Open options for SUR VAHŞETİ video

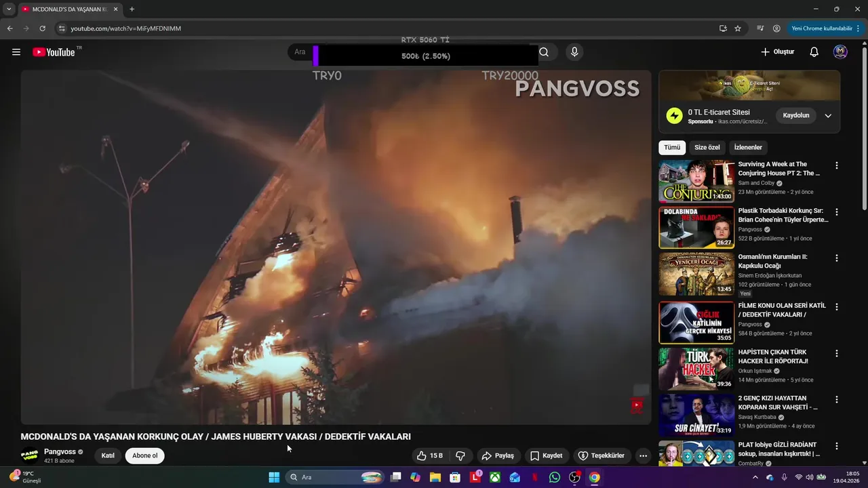[x=836, y=400]
